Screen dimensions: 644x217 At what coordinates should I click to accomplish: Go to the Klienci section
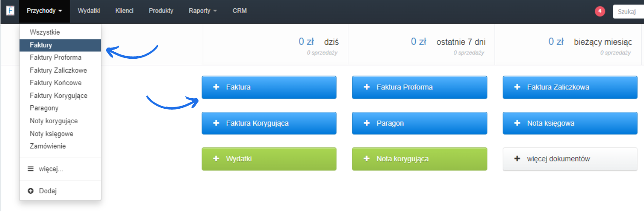point(124,11)
